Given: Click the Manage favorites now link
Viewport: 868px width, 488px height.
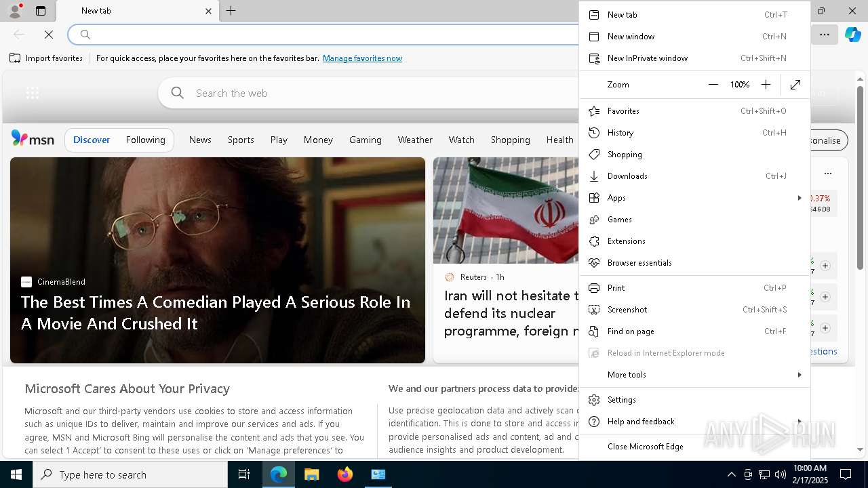Looking at the screenshot, I should tap(362, 58).
